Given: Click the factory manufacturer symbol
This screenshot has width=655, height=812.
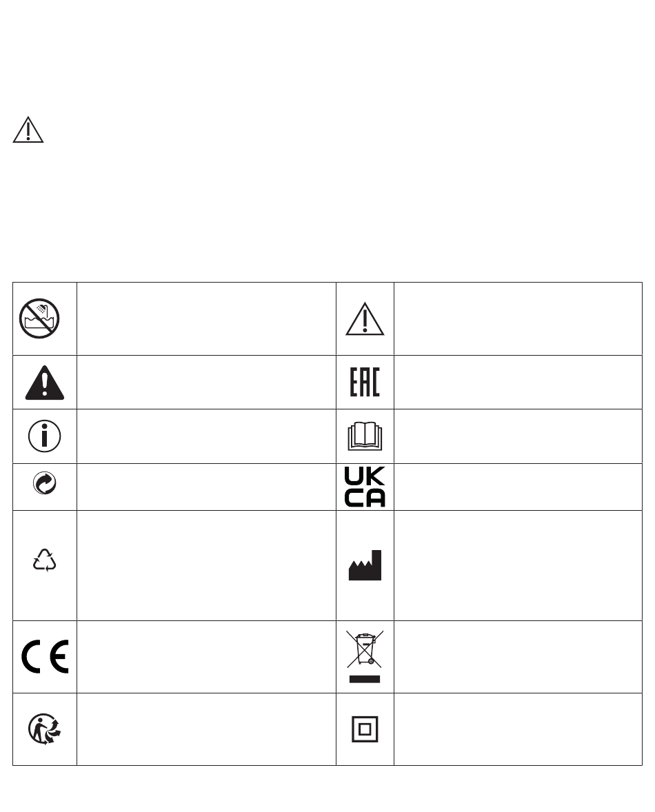Looking at the screenshot, I should [x=365, y=565].
